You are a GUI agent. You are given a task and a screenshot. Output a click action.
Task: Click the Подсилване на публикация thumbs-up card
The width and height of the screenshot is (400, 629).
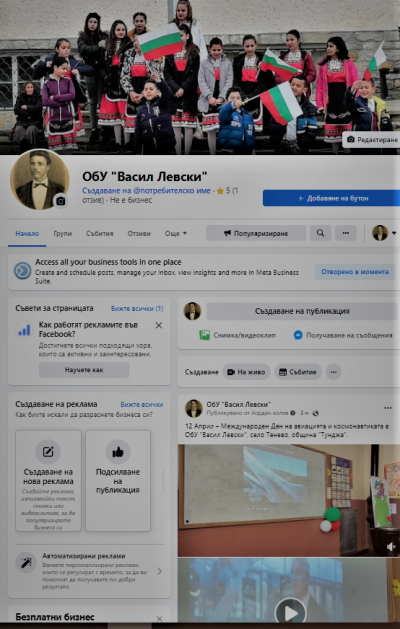coord(118,481)
